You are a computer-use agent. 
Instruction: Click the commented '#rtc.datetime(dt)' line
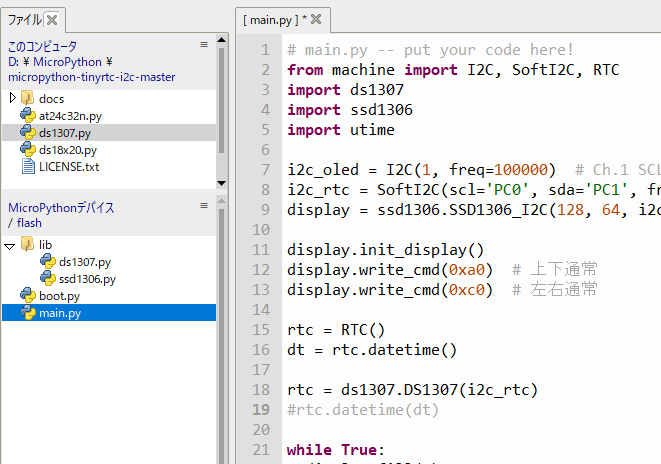[363, 410]
